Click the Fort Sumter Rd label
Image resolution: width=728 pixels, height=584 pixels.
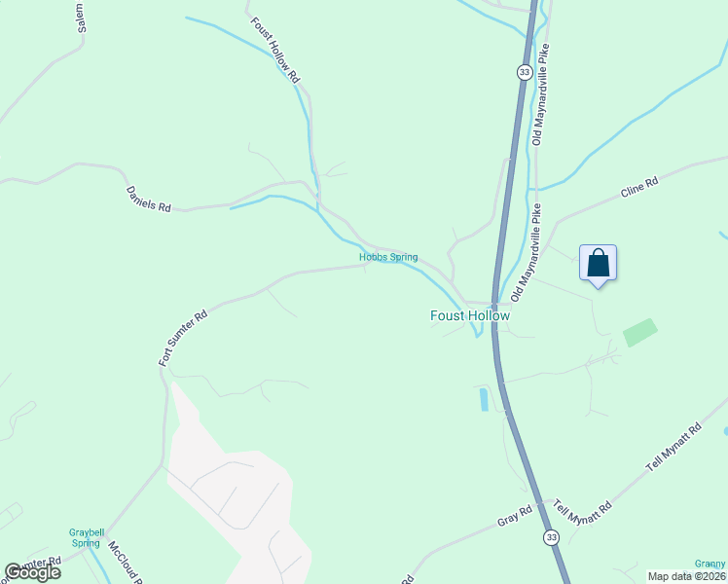pyautogui.click(x=182, y=338)
